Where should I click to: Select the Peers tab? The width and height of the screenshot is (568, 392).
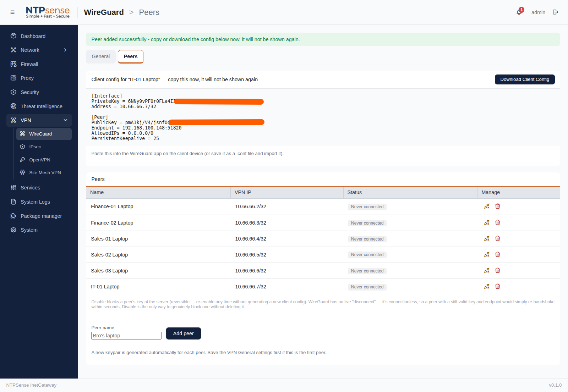coord(131,56)
